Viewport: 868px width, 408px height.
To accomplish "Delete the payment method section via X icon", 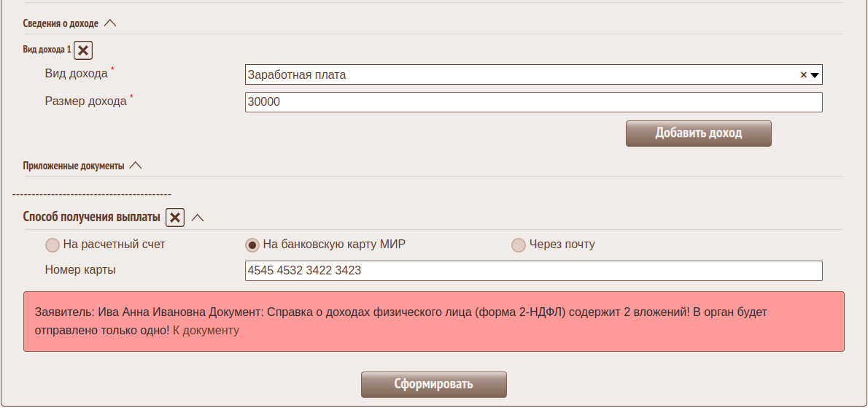I will (x=175, y=218).
